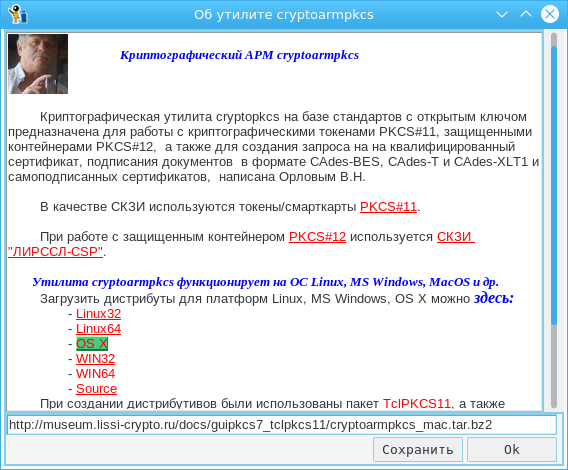Viewport: 568px width, 470px height.
Task: Open the PKCS#11 tokens link
Action: pos(388,207)
